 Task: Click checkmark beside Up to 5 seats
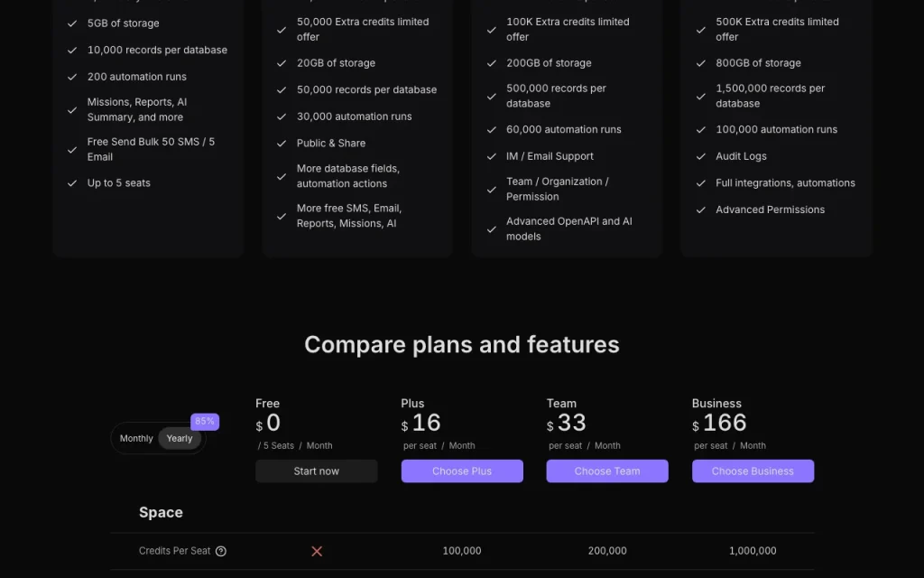pyautogui.click(x=72, y=182)
